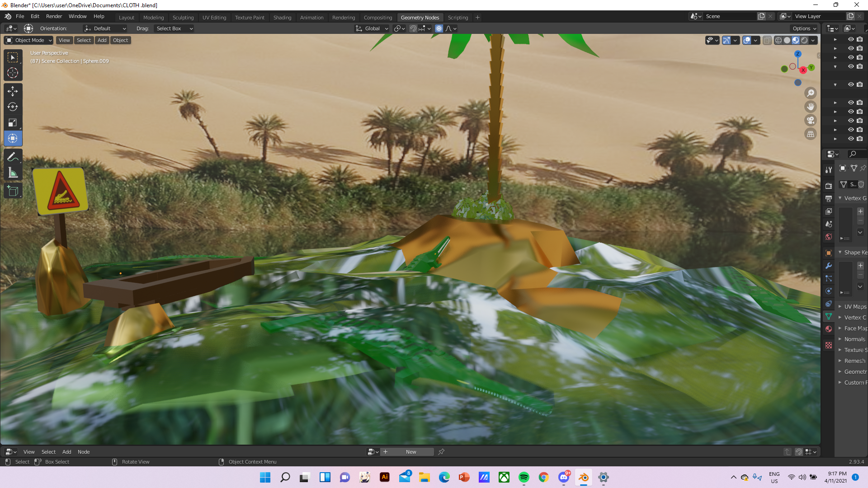Viewport: 868px width, 488px height.
Task: Toggle camera view with the camera gizmo
Action: pyautogui.click(x=811, y=120)
